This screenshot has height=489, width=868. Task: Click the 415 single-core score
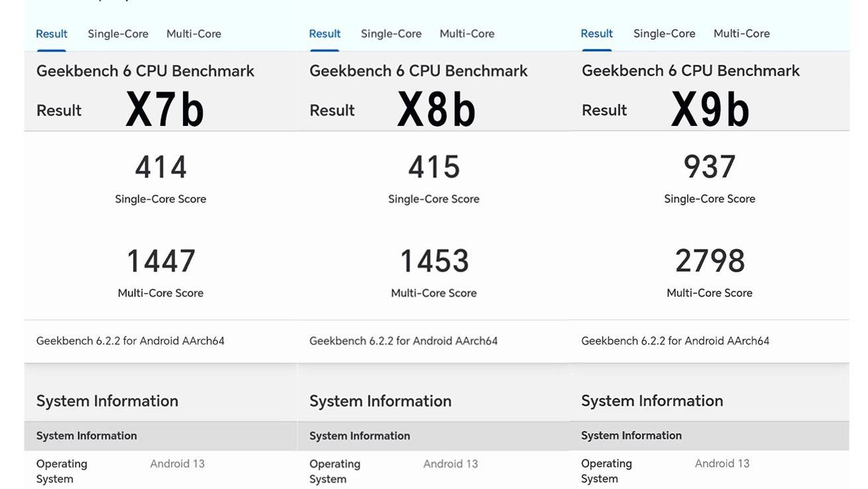[434, 167]
